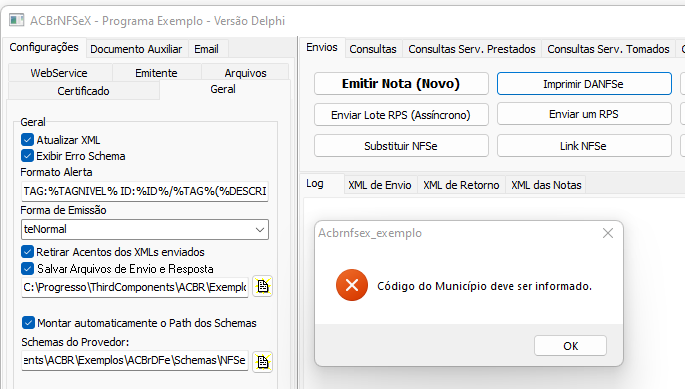The height and width of the screenshot is (389, 685).
Task: Browse folder for saved files path
Action: click(263, 286)
